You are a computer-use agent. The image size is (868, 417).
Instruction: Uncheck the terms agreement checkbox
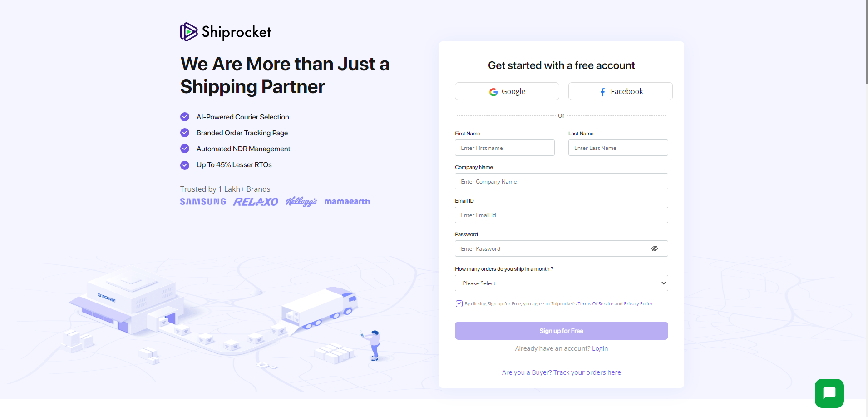(x=459, y=303)
